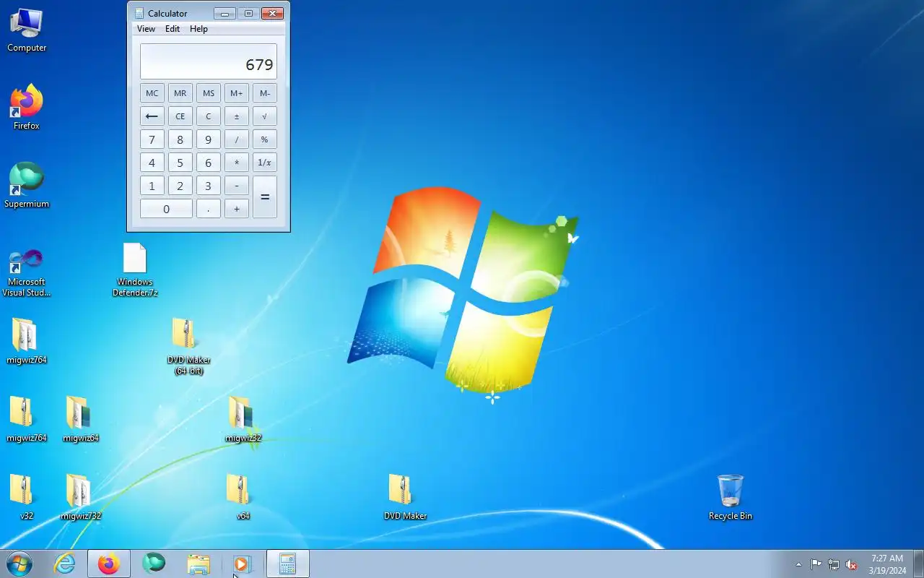Image resolution: width=924 pixels, height=578 pixels.
Task: Click the muted volume tray icon
Action: [x=852, y=564]
